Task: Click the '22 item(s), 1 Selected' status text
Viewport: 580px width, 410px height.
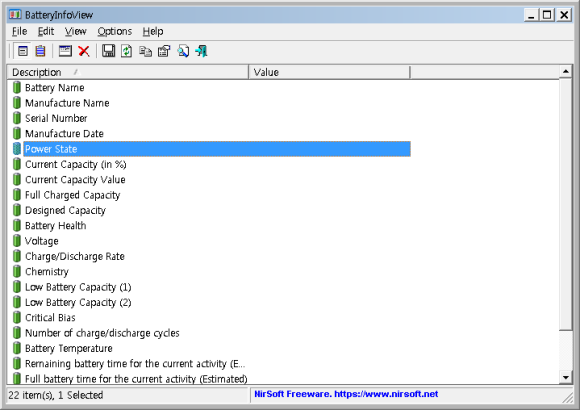Action: pos(56,395)
